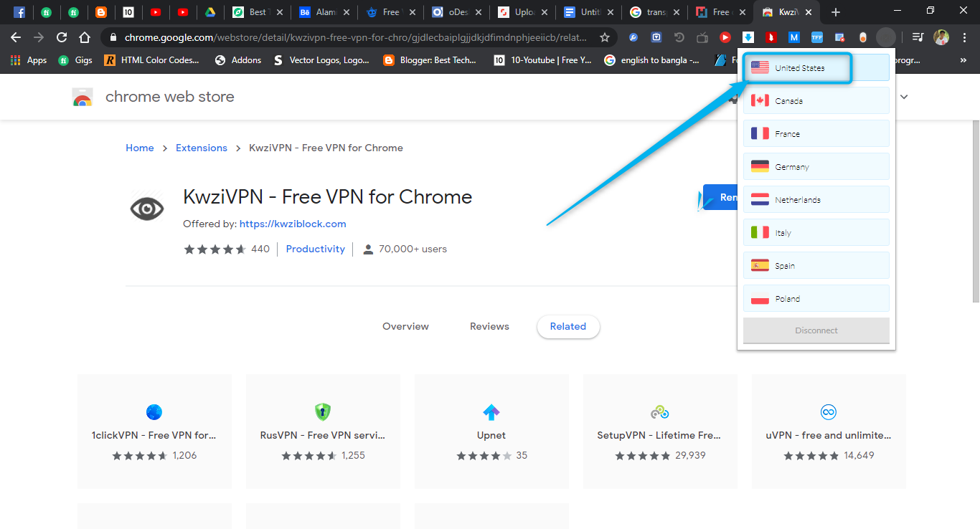Open the Apps grid shortcut
The height and width of the screenshot is (529, 980).
point(29,60)
